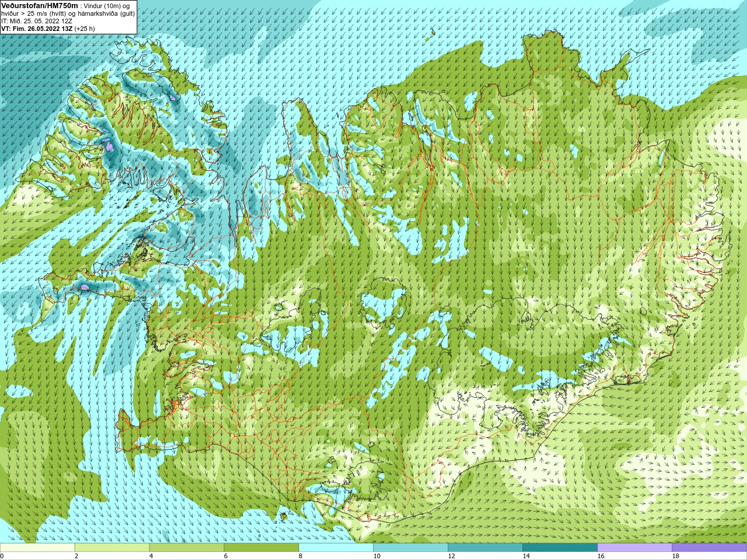Click the 8–10 m/s light cyan legend swatch
The width and height of the screenshot is (747, 560).
point(336,548)
